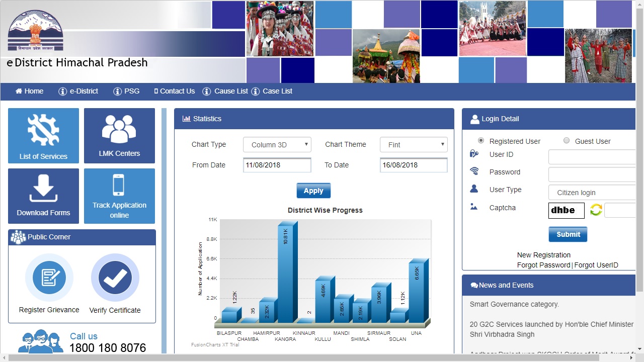
Task: Select the Guest User radio button
Action: pos(567,141)
